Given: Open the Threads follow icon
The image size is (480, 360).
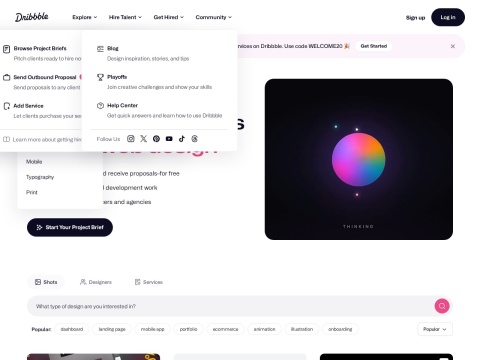Looking at the screenshot, I should [x=195, y=139].
